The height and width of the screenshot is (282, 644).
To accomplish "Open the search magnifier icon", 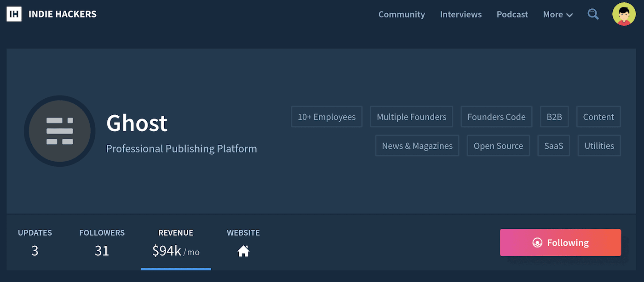I will click(x=593, y=14).
